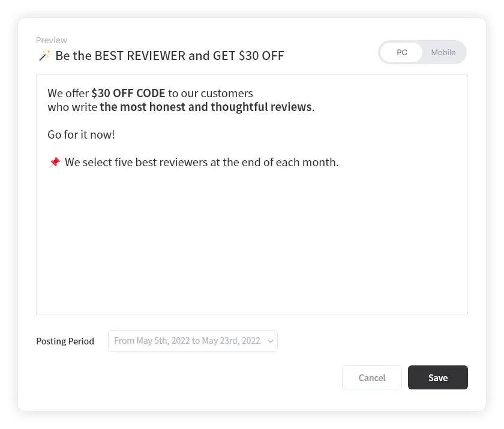Screen dimensions: 504x429
Task: Switch preview to Mobile mode
Action: (443, 52)
